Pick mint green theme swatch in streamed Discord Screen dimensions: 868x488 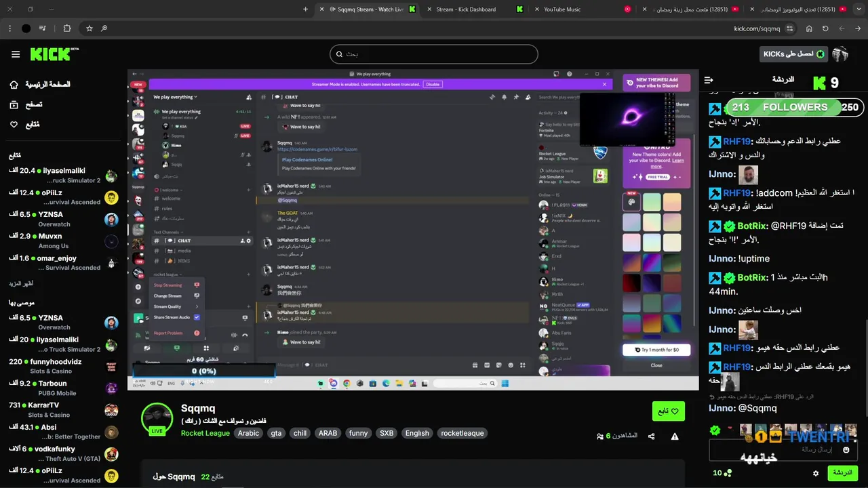click(652, 202)
